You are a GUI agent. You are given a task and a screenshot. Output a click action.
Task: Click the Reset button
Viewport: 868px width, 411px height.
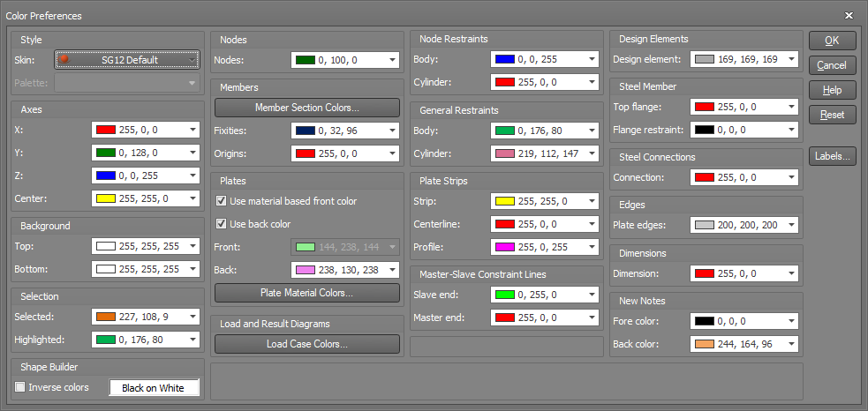(x=832, y=115)
